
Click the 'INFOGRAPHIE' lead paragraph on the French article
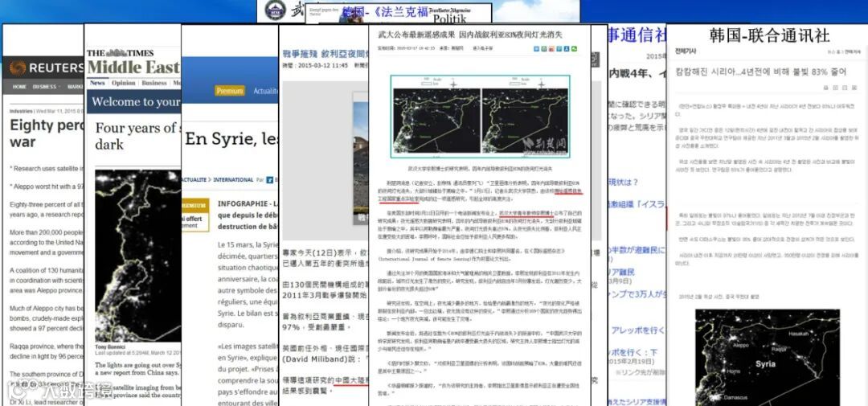tap(247, 215)
